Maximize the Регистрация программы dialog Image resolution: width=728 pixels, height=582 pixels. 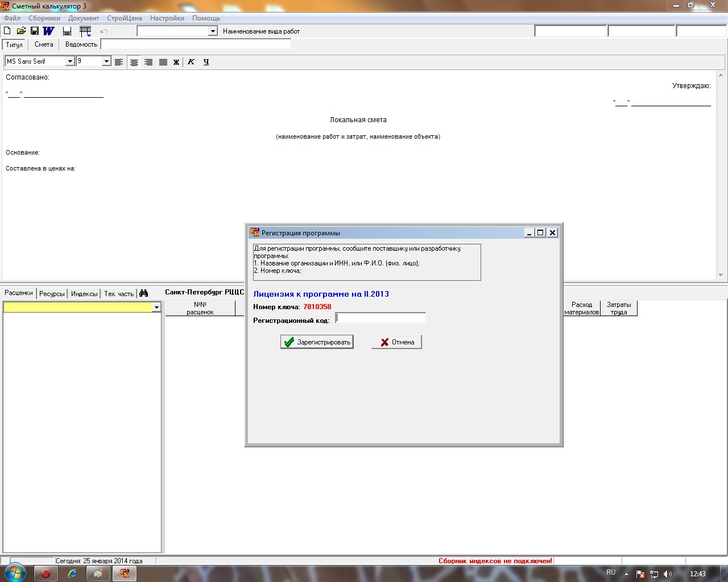pyautogui.click(x=540, y=232)
